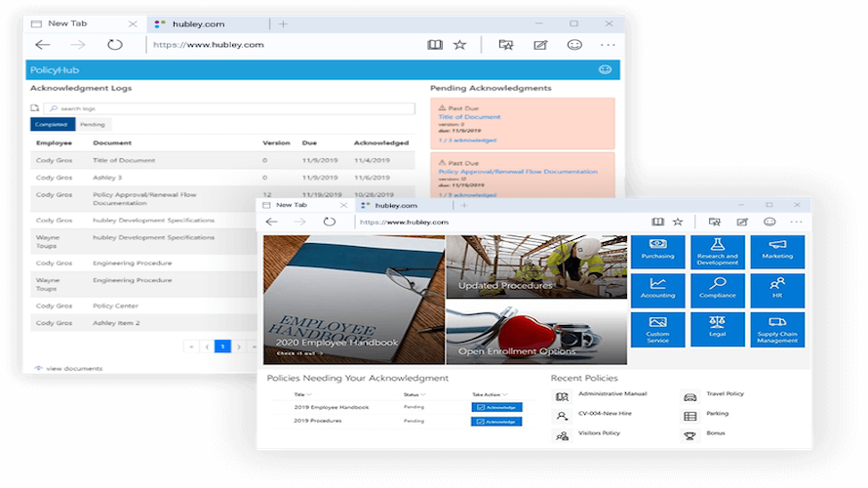Switch to hubley.com tab in back window

208,23
